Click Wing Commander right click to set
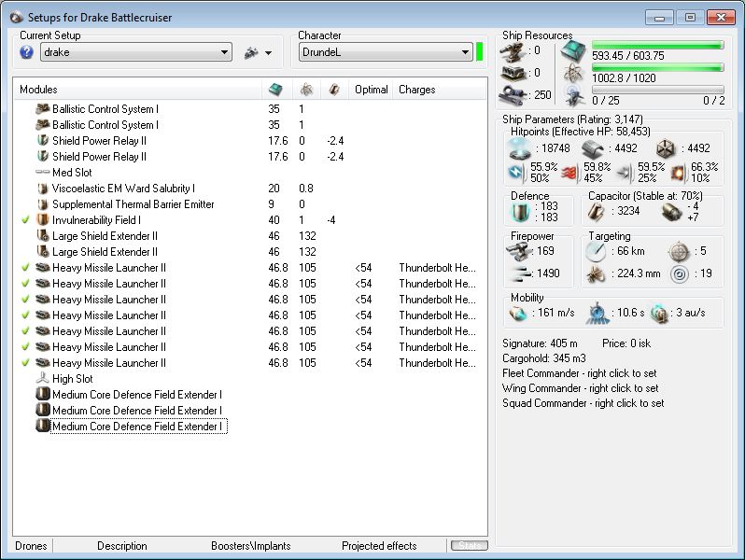 point(580,388)
